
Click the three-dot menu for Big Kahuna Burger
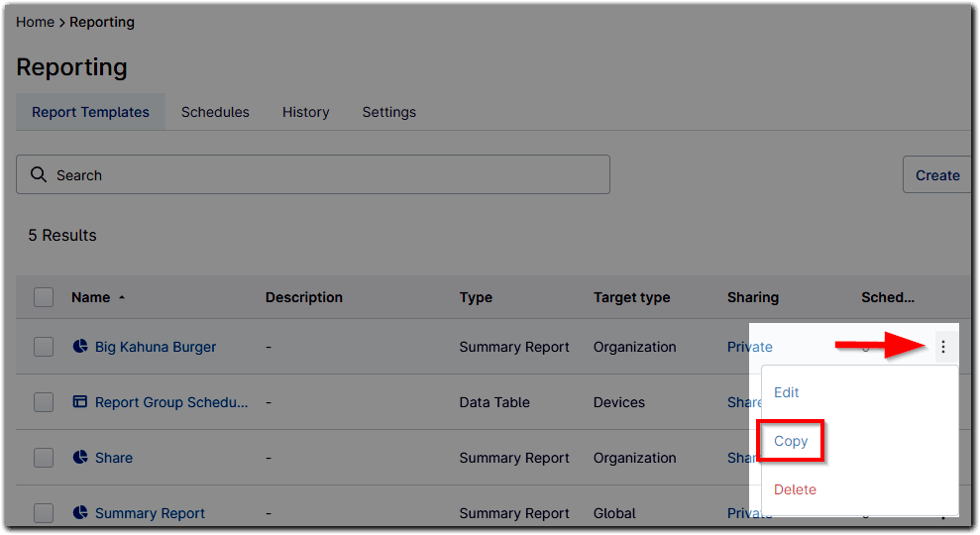pos(942,347)
